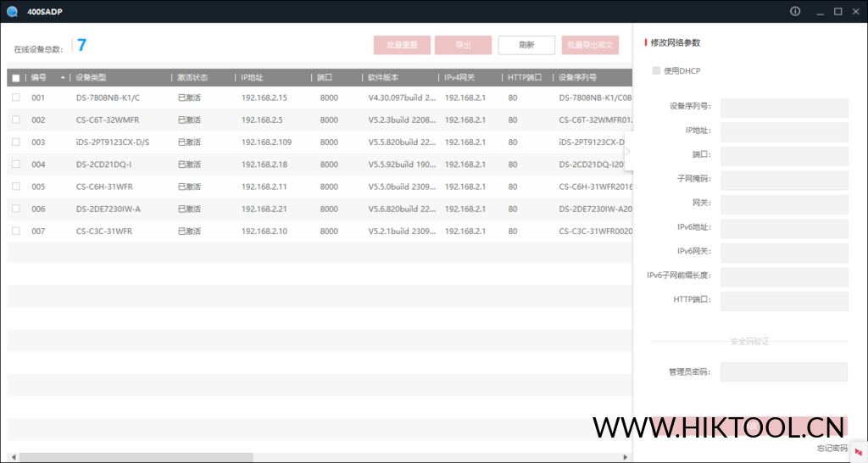The height and width of the screenshot is (463, 868).
Task: Sort by the 端口 column header
Action: coord(325,77)
